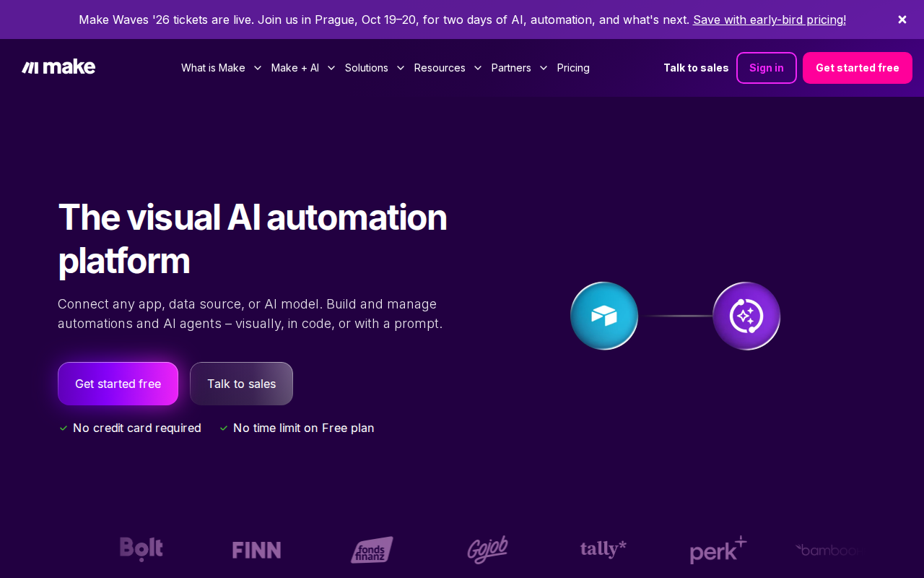
Task: Expand the chevron next to Make + AI
Action: [x=331, y=68]
